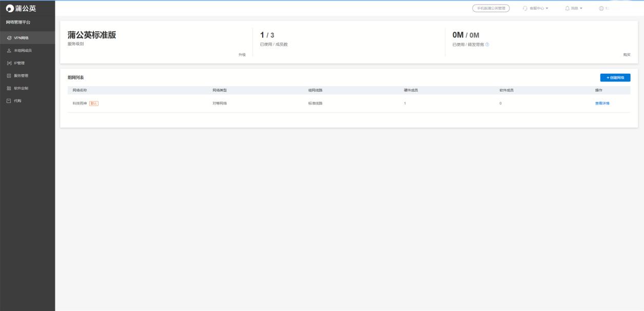Open the 软件定制 sidebar menu item

27,88
